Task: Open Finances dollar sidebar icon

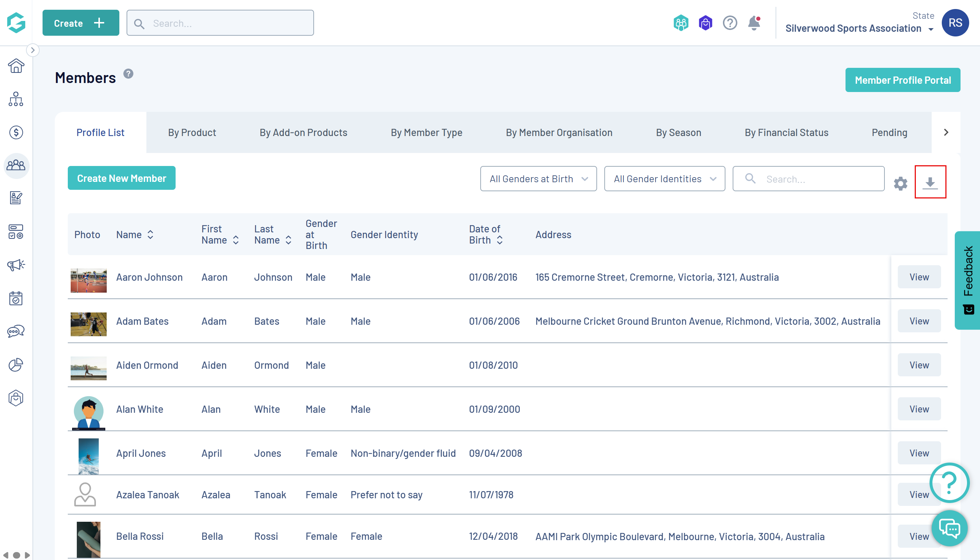Action: click(16, 132)
